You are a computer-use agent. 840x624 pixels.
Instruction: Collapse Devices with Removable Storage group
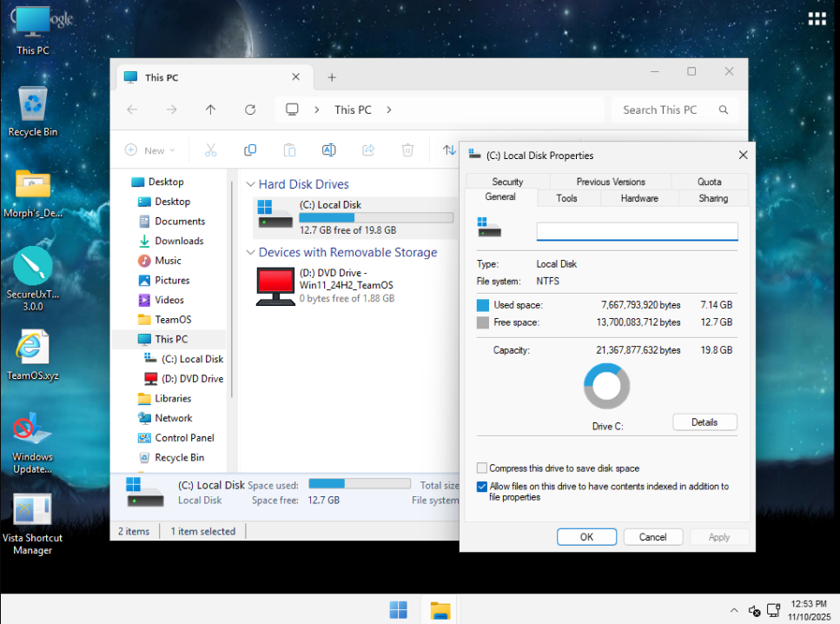pyautogui.click(x=250, y=253)
